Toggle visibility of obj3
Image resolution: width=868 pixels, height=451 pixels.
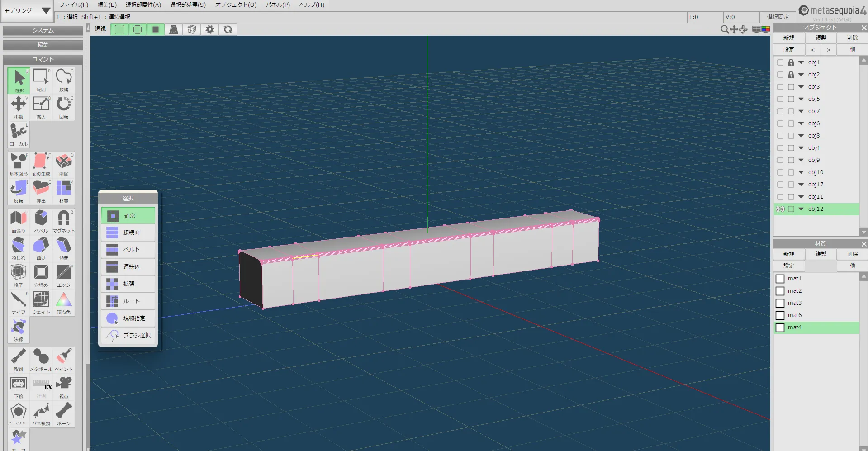coord(780,87)
